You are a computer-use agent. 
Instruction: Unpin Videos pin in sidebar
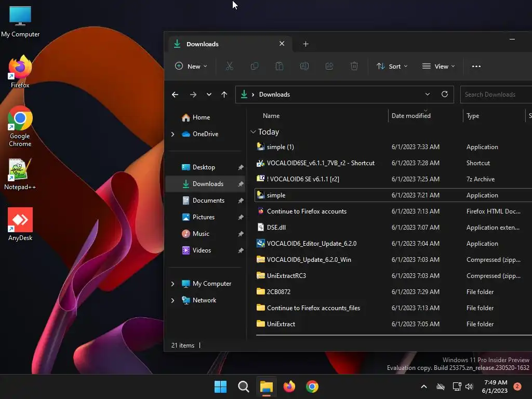coord(241,250)
